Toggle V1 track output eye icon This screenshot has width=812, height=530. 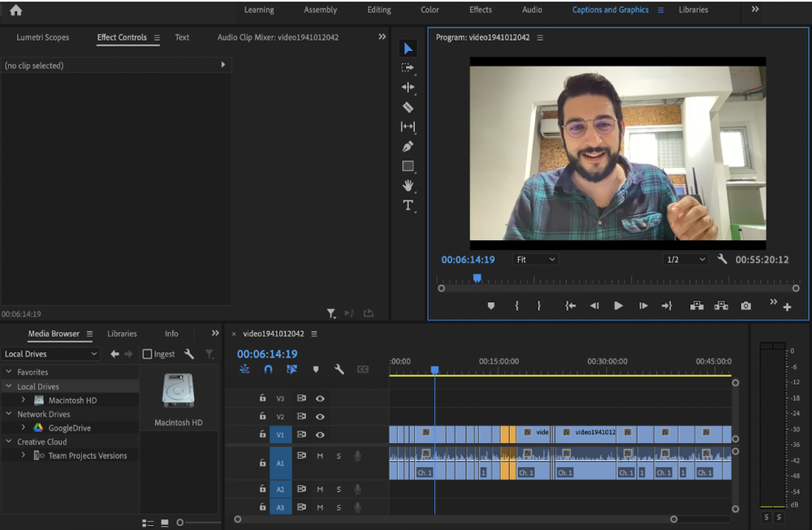coord(320,434)
